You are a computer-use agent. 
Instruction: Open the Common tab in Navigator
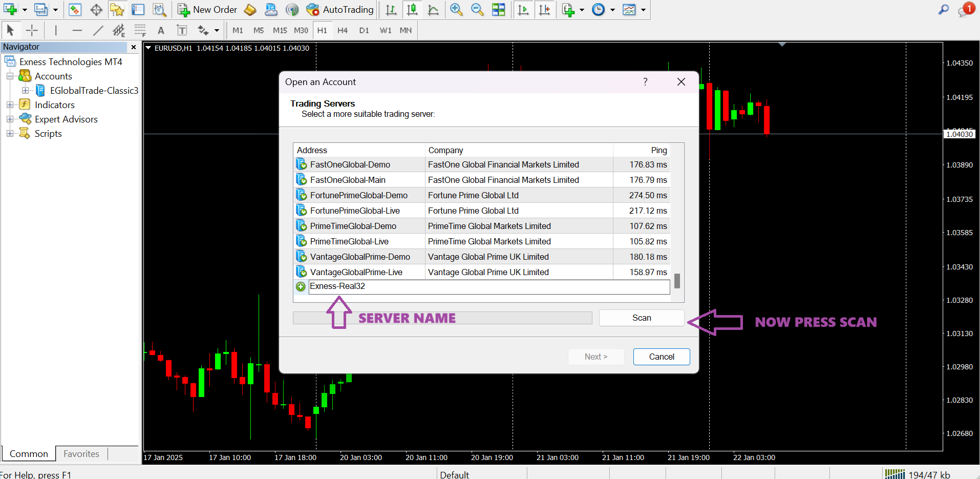tap(29, 454)
